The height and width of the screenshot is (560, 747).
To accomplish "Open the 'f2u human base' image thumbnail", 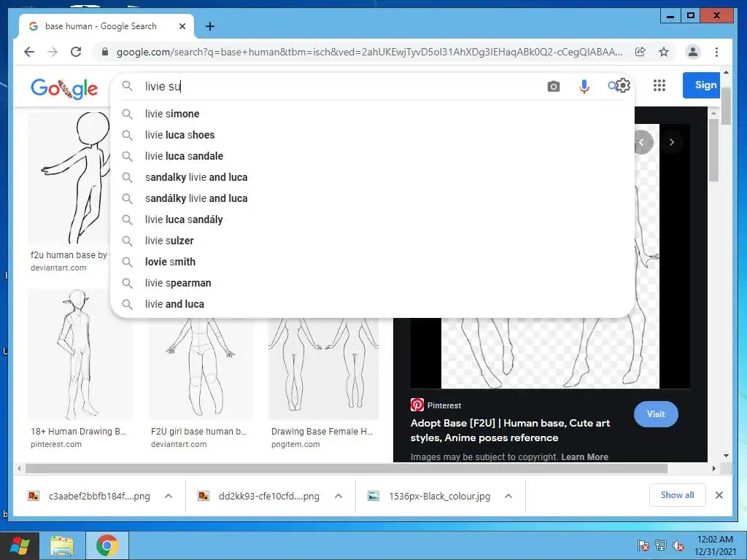I will (69, 179).
